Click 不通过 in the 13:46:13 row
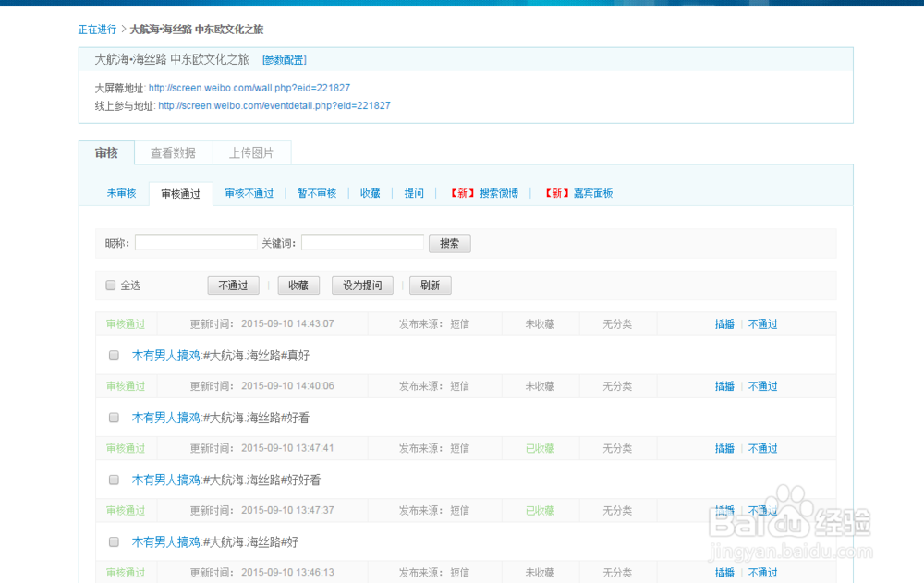The width and height of the screenshot is (924, 583). click(x=762, y=573)
